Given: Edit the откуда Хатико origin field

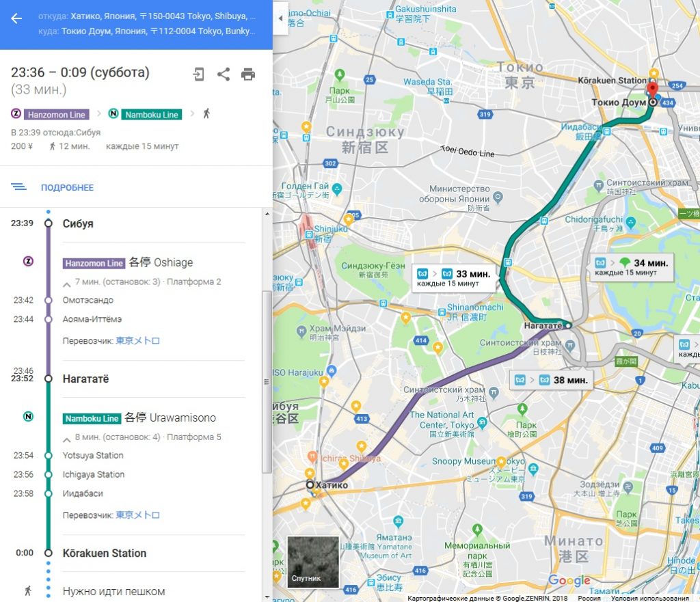Looking at the screenshot, I should coord(147,16).
